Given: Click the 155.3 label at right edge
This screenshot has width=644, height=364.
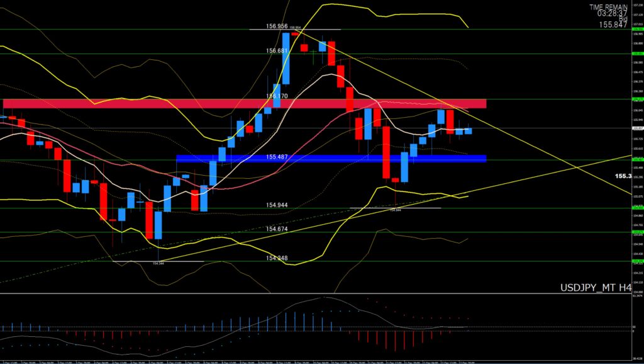Looking at the screenshot, I should (622, 176).
